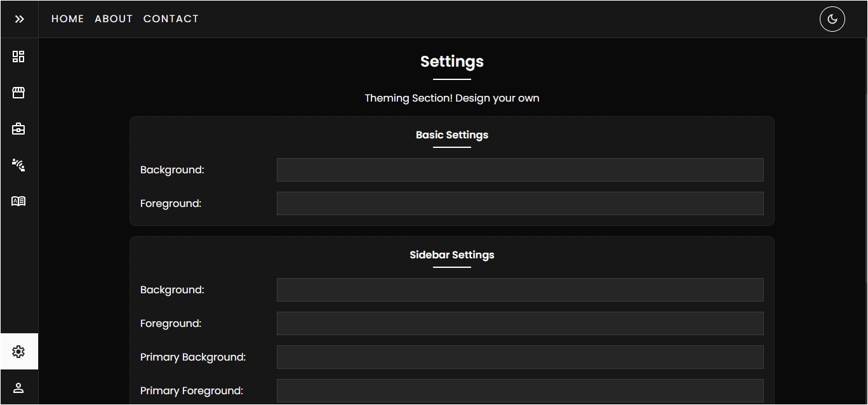This screenshot has width=868, height=405.
Task: Click the Primary Foreground input field
Action: (519, 390)
